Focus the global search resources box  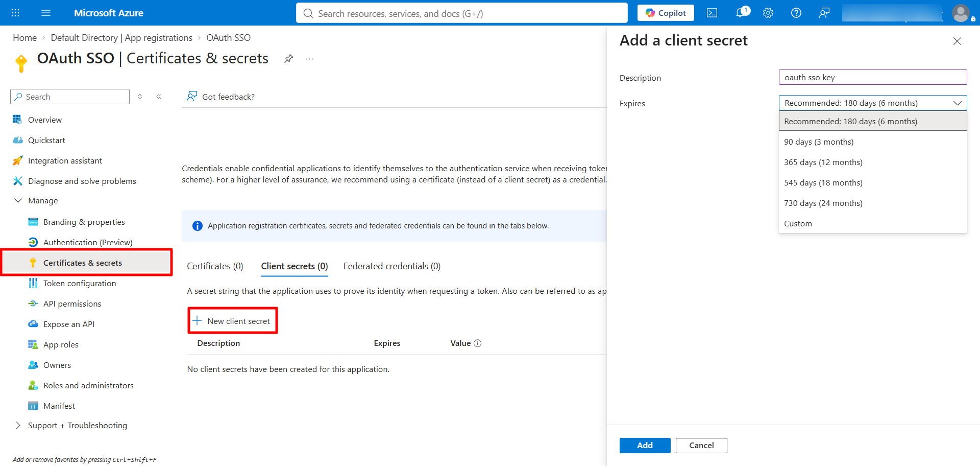(x=462, y=13)
